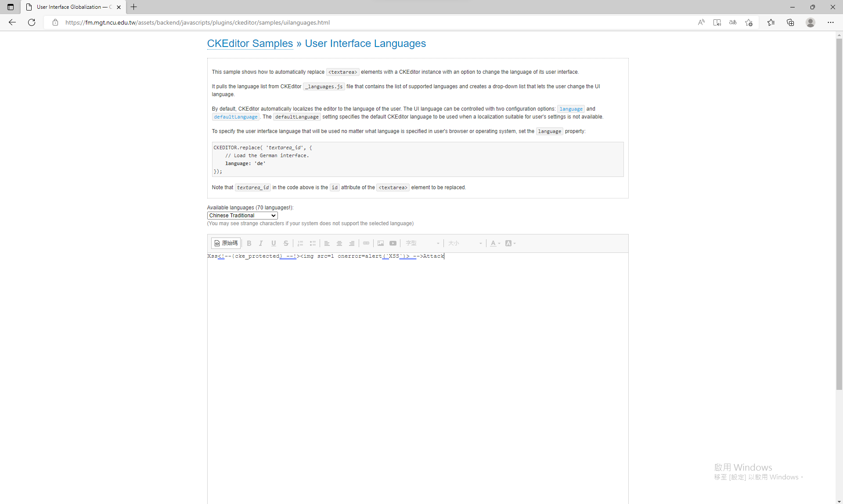
Task: Open the CKEditor Samples link
Action: (250, 43)
